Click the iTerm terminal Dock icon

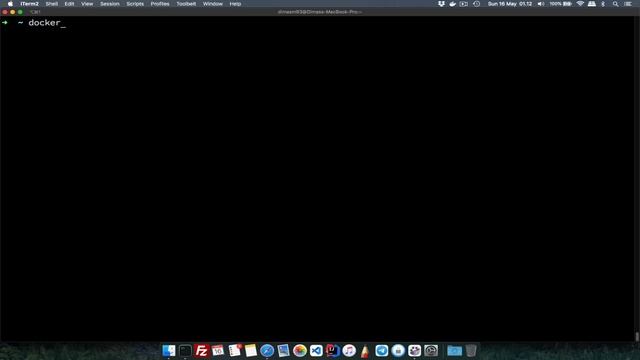pyautogui.click(x=185, y=350)
